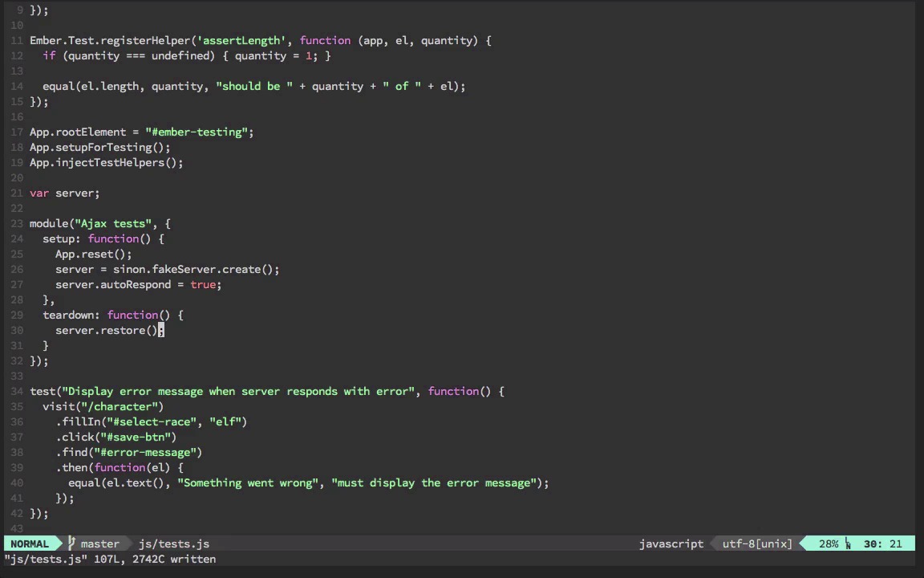The width and height of the screenshot is (924, 578).
Task: Click the "#select-race" string on line 36
Action: (152, 421)
